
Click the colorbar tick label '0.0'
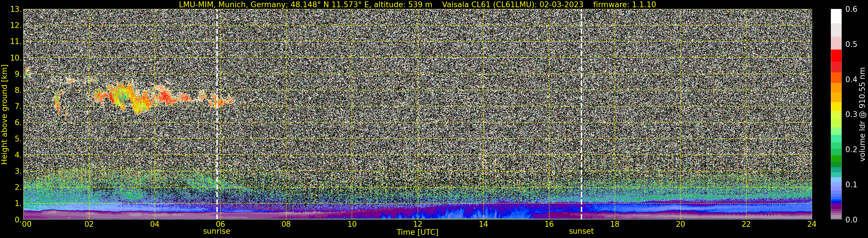[852, 220]
